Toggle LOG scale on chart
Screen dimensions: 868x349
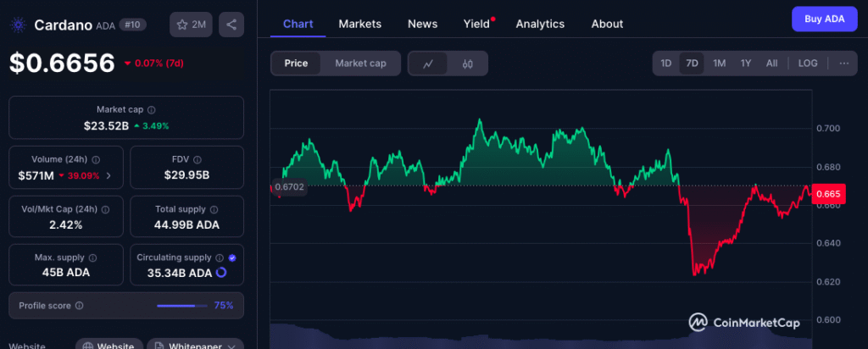[808, 63]
